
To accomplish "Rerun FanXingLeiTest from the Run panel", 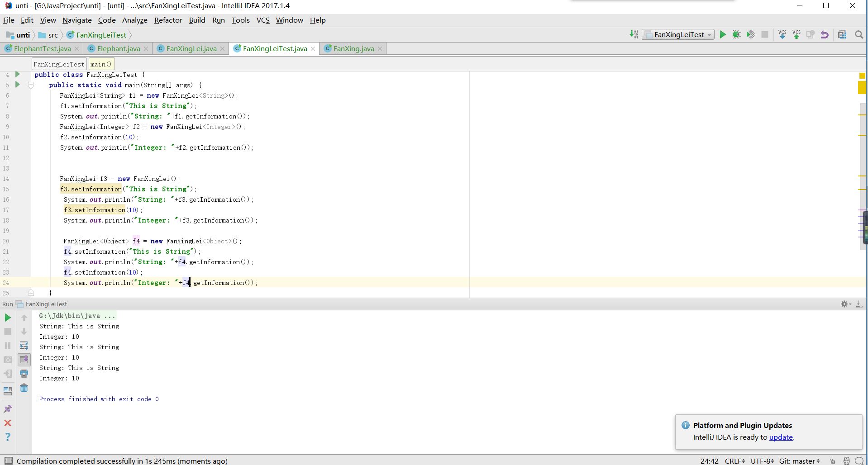I will [8, 318].
